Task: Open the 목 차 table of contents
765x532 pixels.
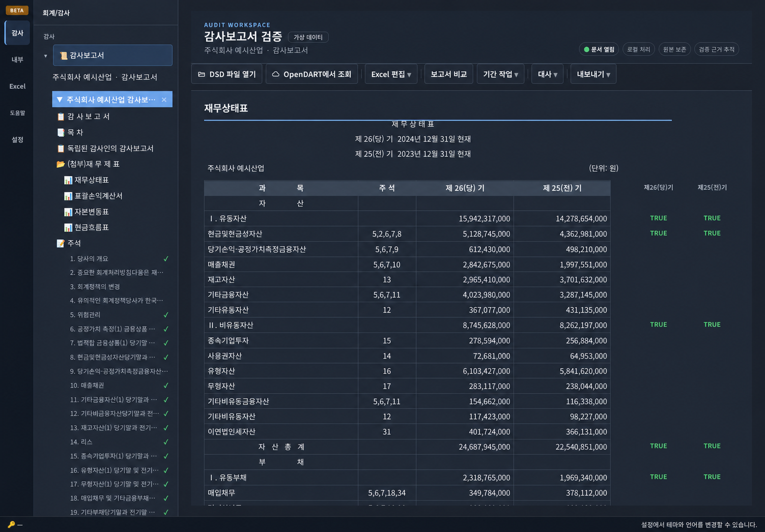Action: [x=75, y=132]
